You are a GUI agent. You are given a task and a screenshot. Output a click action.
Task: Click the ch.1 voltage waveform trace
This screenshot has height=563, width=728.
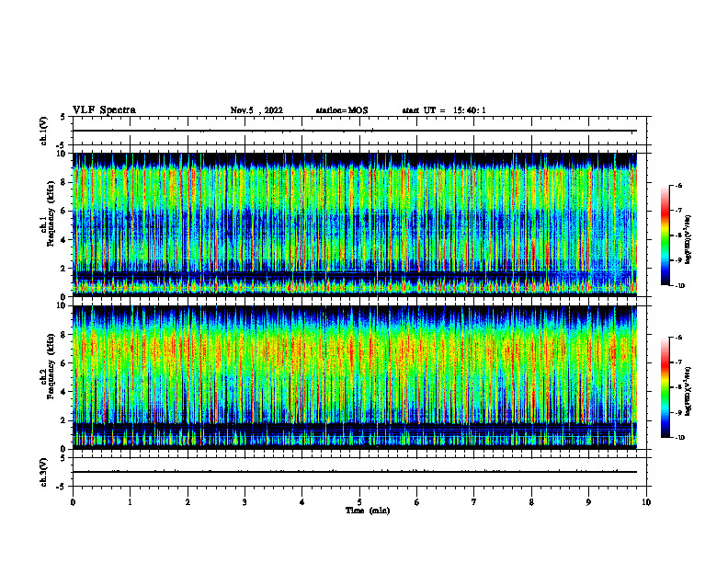355,131
